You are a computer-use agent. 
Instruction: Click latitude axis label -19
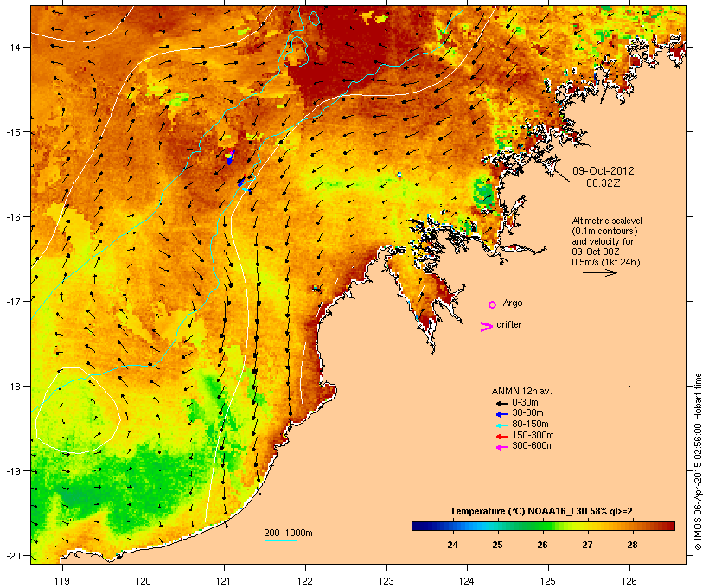(x=12, y=471)
